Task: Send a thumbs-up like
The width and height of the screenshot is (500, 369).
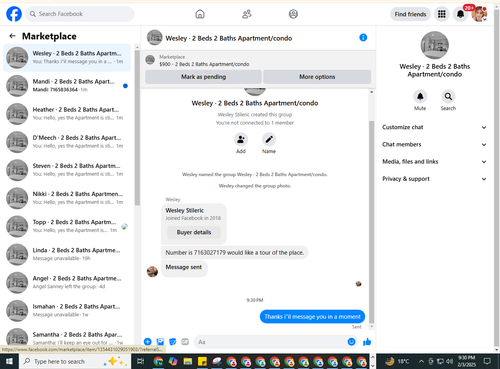Action: [x=367, y=342]
